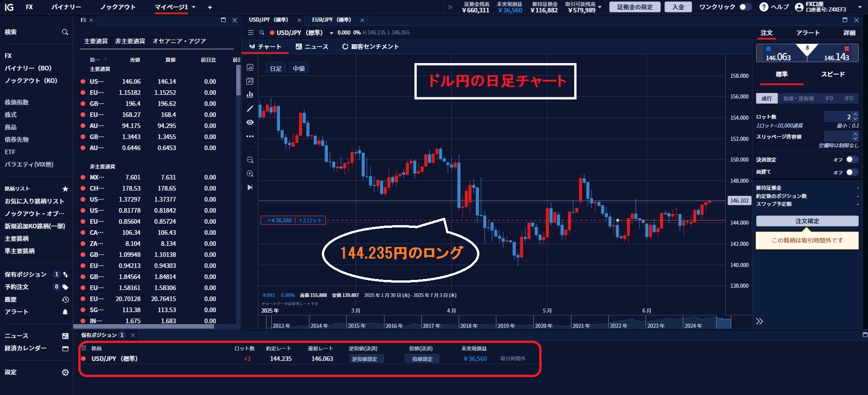Select the 指値・逆指値 order type
868x395 pixels.
pos(798,99)
